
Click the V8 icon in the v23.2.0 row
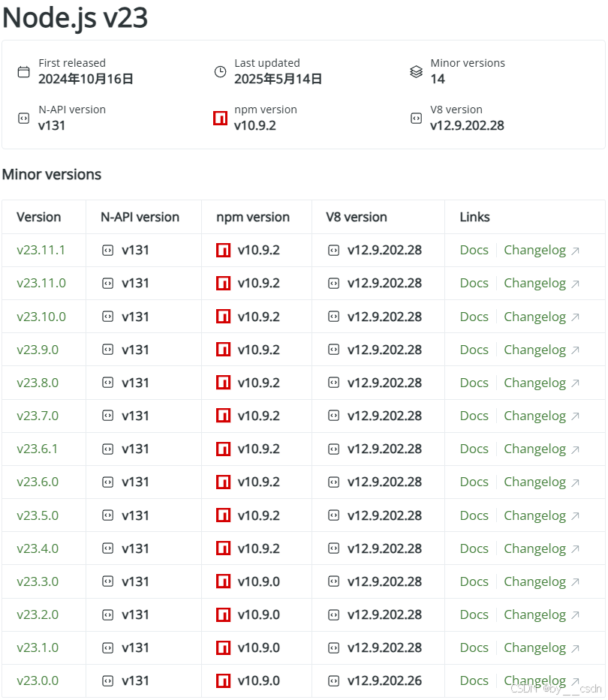(334, 614)
